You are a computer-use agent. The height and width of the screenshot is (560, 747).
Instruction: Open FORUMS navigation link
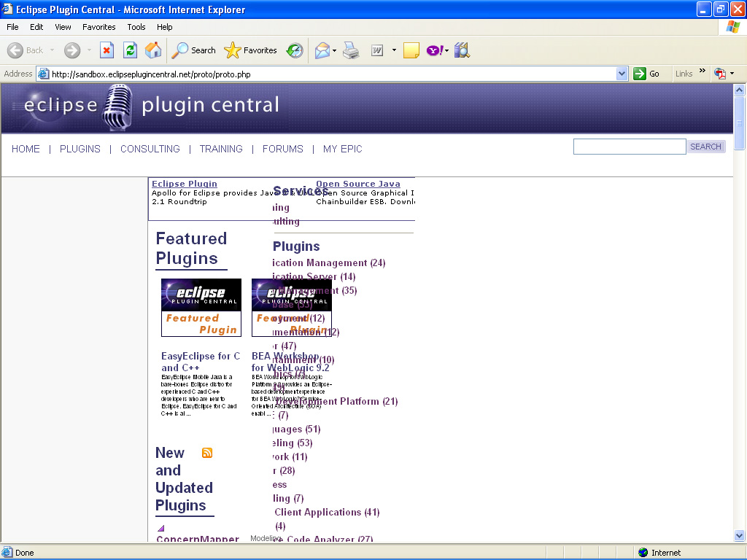pos(283,149)
